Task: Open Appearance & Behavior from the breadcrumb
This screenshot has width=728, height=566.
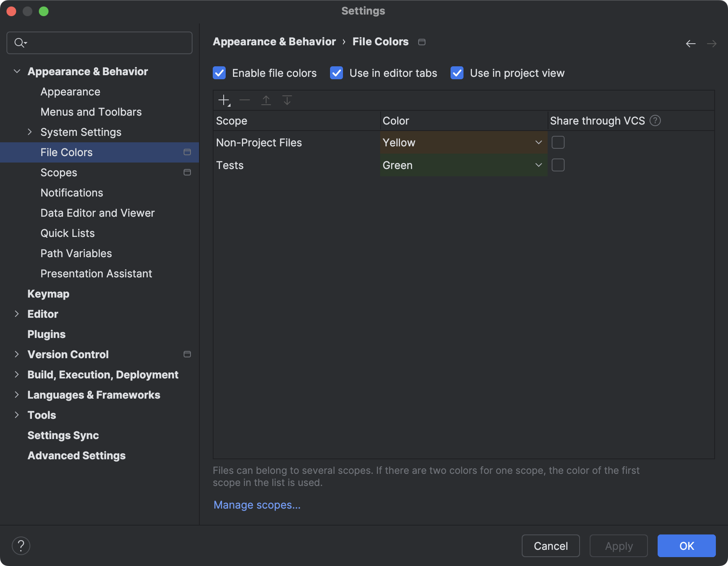Action: pyautogui.click(x=274, y=41)
